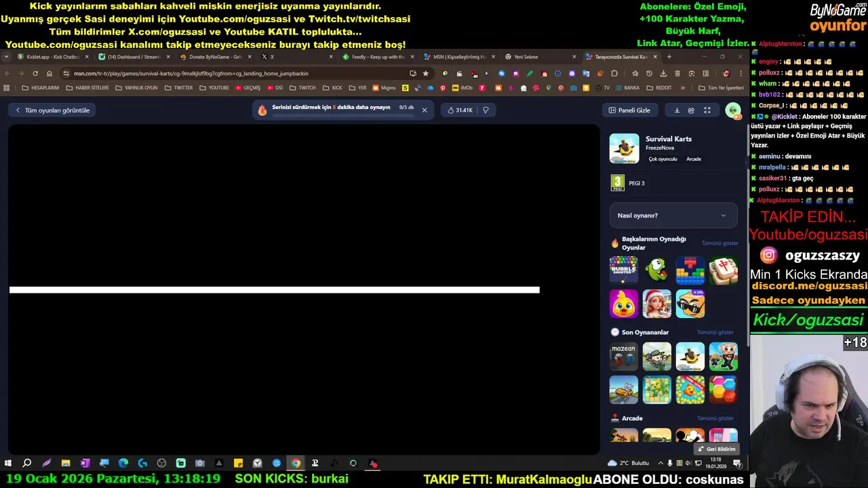Hide the side panel with Paneli Gizle

(x=629, y=110)
